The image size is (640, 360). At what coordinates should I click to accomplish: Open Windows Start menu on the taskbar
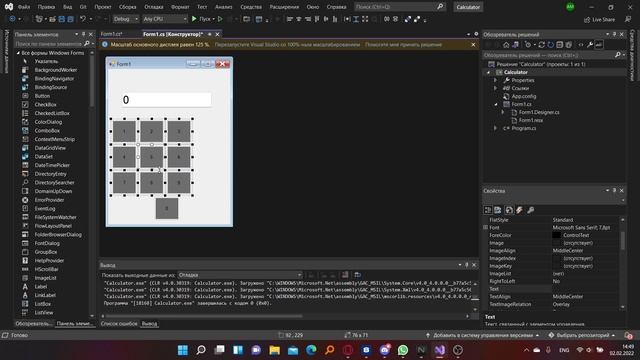[183, 350]
